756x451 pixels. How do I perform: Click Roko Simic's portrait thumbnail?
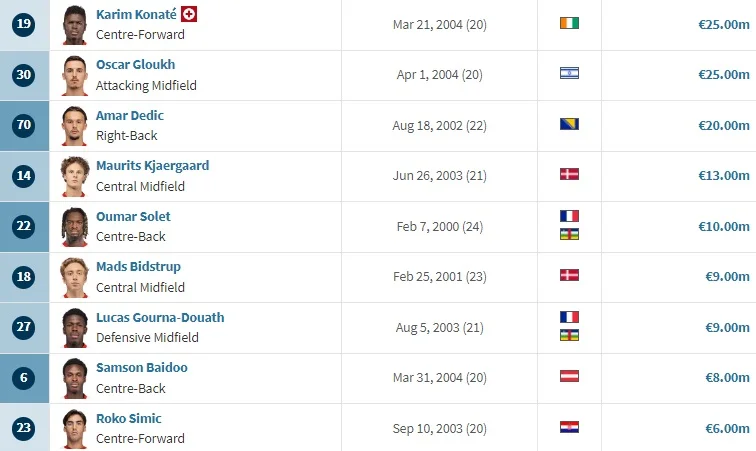pyautogui.click(x=75, y=428)
